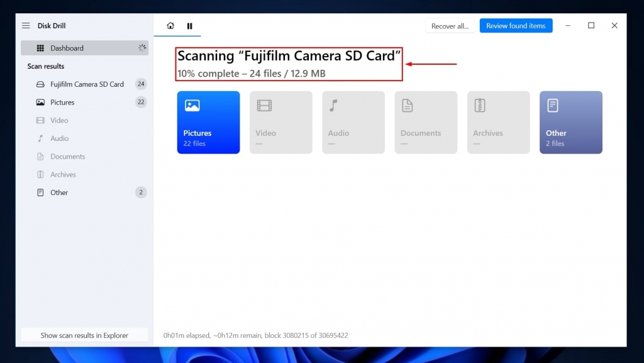
Task: Click the 24 file count badge
Action: click(142, 84)
